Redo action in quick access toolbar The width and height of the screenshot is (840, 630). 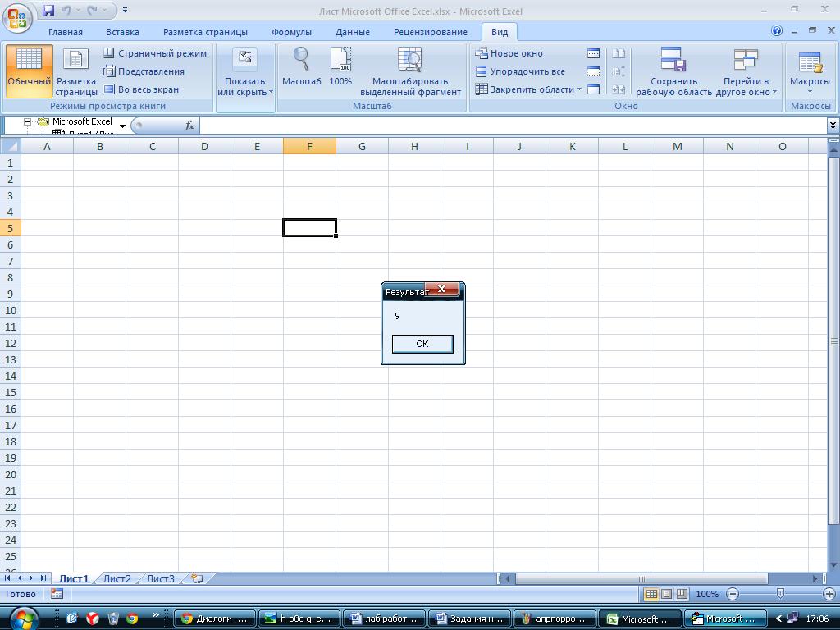coord(92,10)
